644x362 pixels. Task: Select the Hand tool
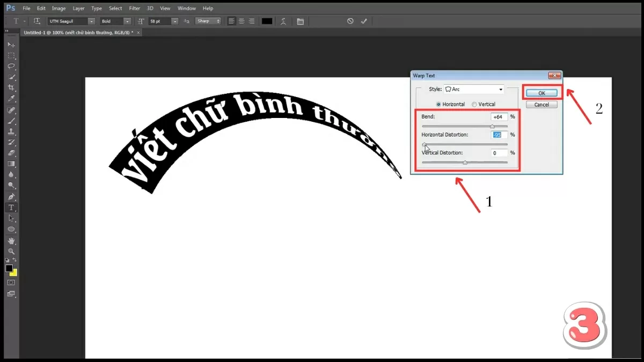(x=11, y=241)
